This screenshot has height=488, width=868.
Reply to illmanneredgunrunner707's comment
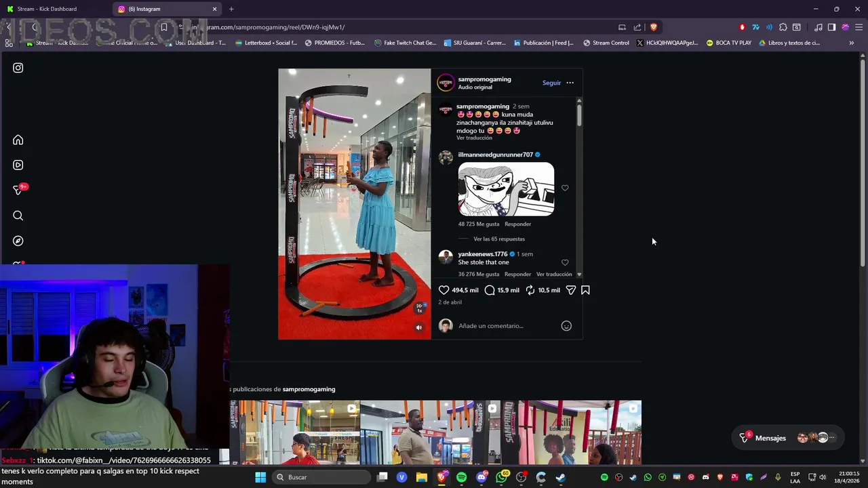click(x=517, y=224)
